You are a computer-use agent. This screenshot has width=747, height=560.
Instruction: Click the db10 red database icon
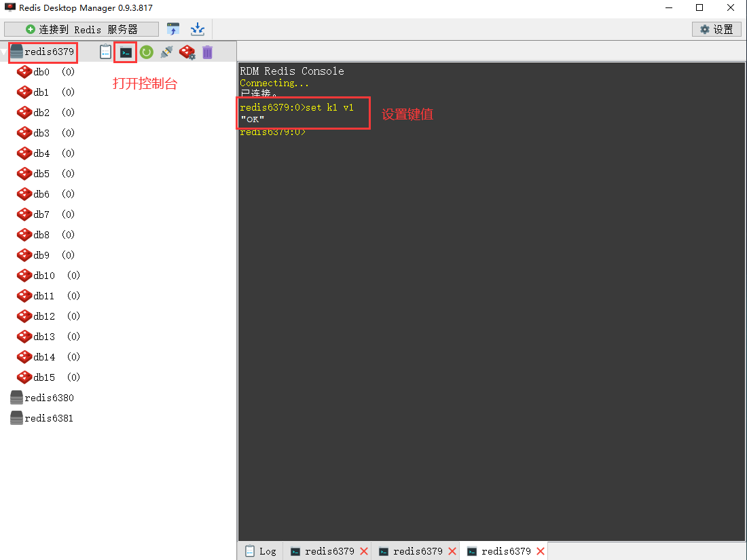[24, 276]
